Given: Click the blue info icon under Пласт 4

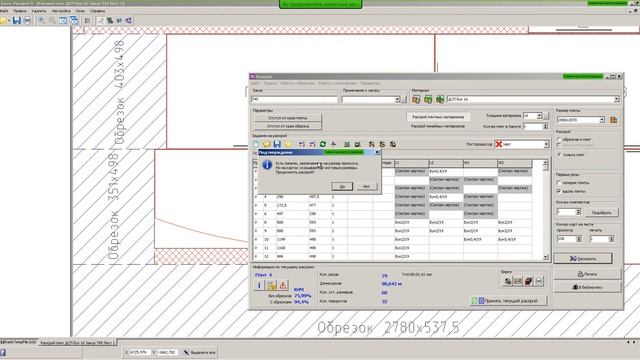Looking at the screenshot, I should click(259, 285).
